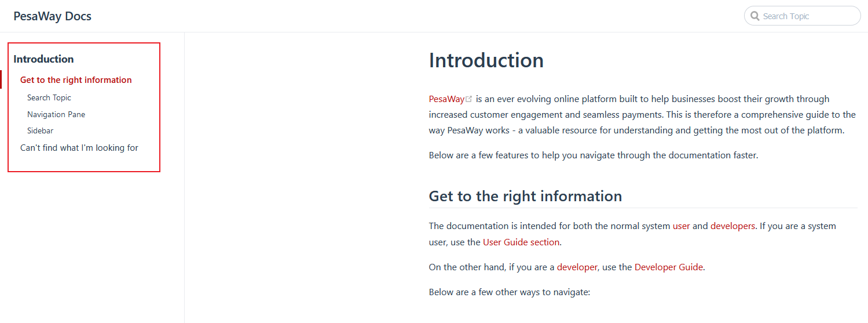868x323 pixels.
Task: Go to sidebar item Get to the right information
Action: pyautogui.click(x=76, y=80)
